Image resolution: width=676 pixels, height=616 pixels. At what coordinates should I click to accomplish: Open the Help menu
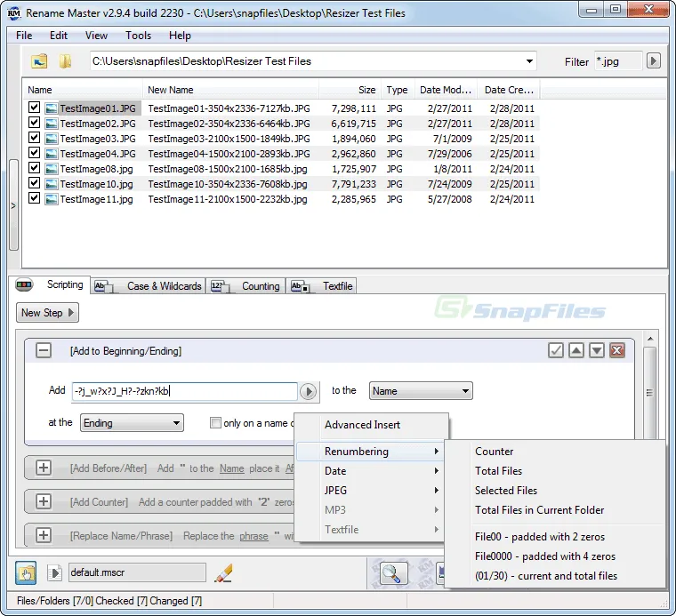pyautogui.click(x=180, y=36)
